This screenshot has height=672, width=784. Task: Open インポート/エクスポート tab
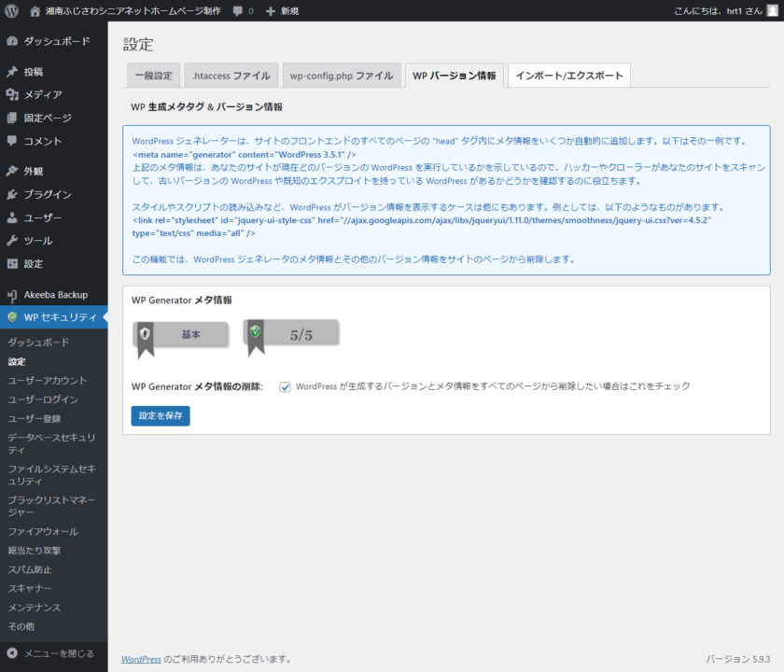point(569,76)
